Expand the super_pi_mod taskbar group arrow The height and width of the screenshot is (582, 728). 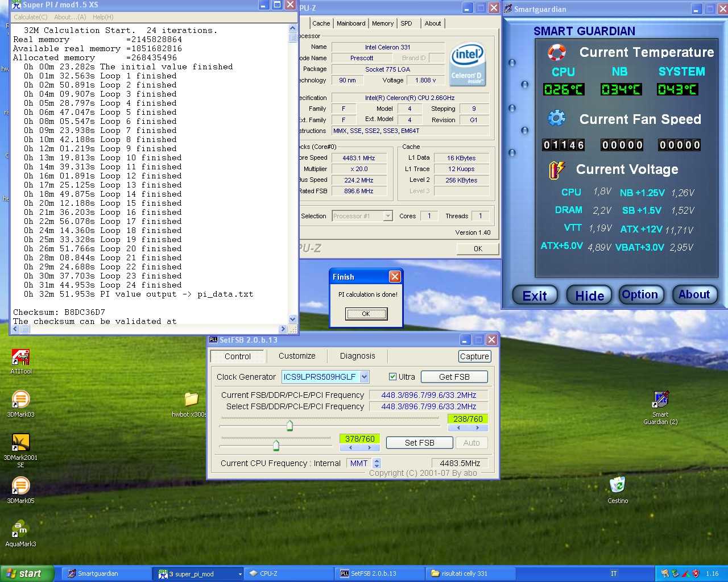tap(239, 574)
